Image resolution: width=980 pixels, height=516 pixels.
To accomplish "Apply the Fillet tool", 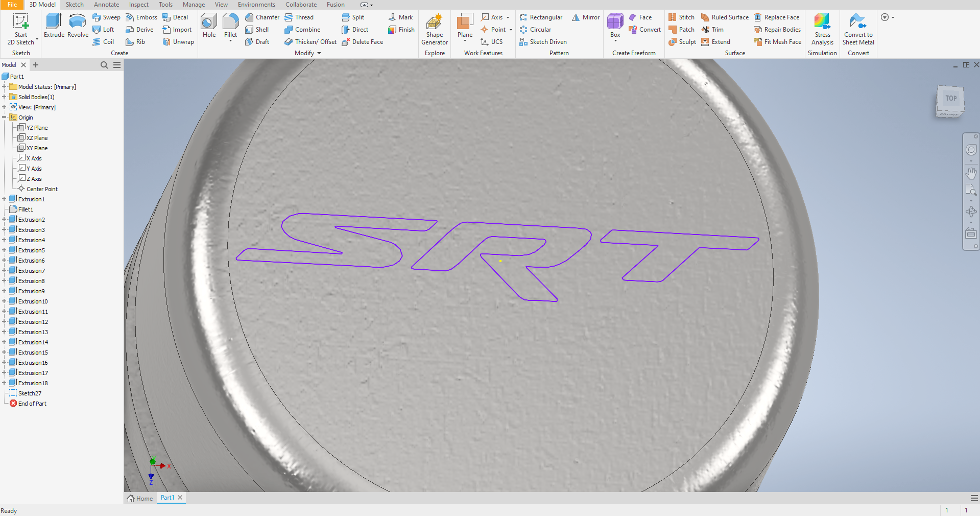I will point(230,26).
